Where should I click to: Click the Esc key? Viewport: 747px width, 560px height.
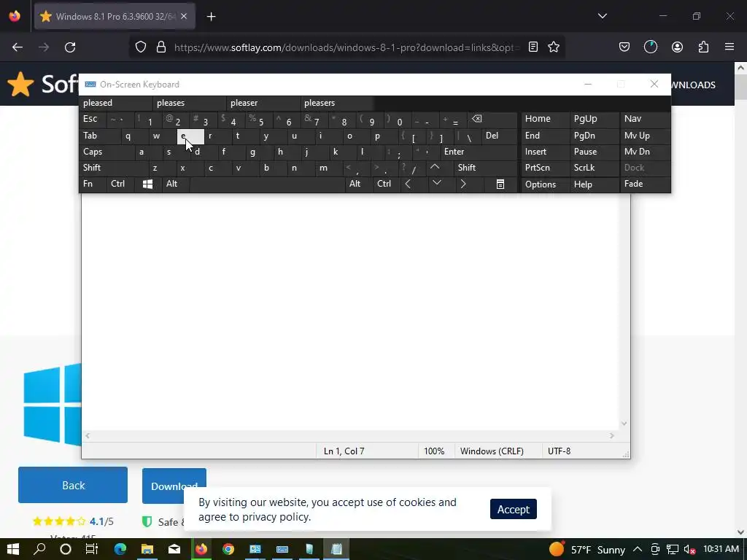point(93,119)
